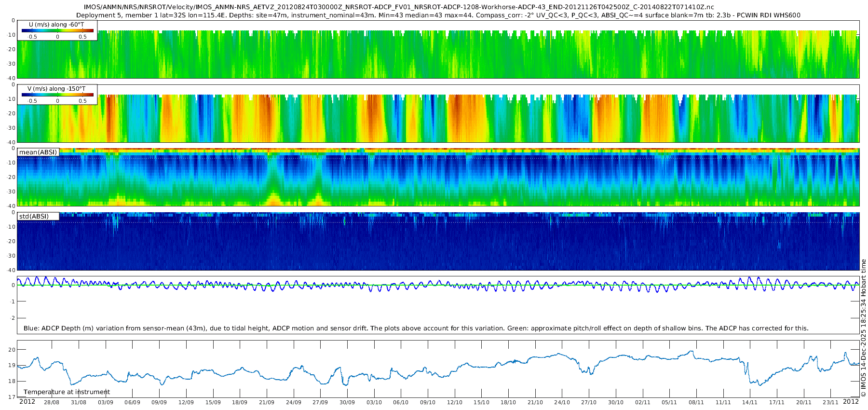868x410 pixels.
Task: Click the 30/10 date tick label
Action: click(615, 402)
